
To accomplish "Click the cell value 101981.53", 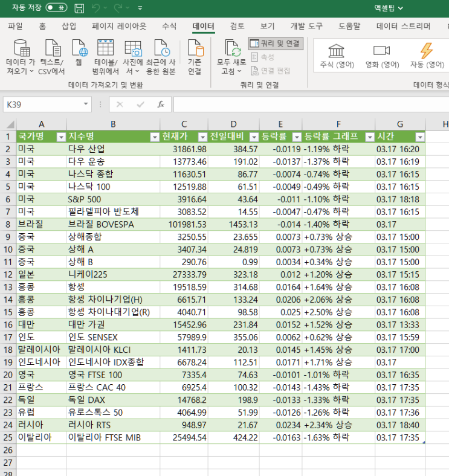I will (x=184, y=224).
